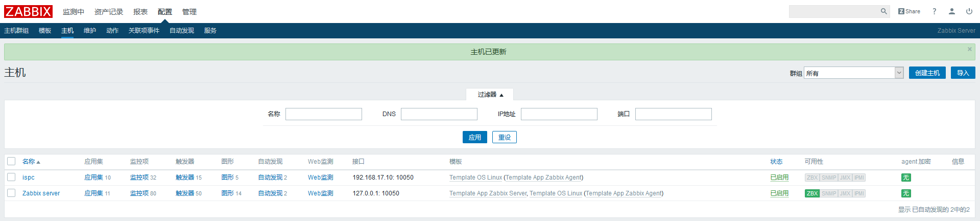The width and height of the screenshot is (980, 221).
Task: Open 图形 for Zabbix server
Action: (228, 193)
